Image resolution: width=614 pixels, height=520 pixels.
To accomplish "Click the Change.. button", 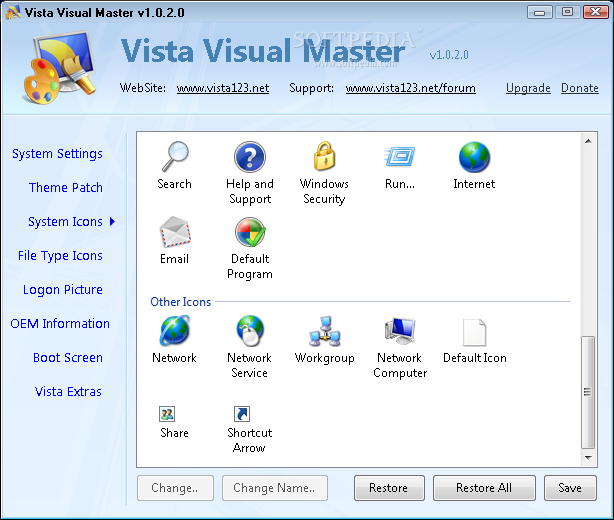I will tap(175, 488).
